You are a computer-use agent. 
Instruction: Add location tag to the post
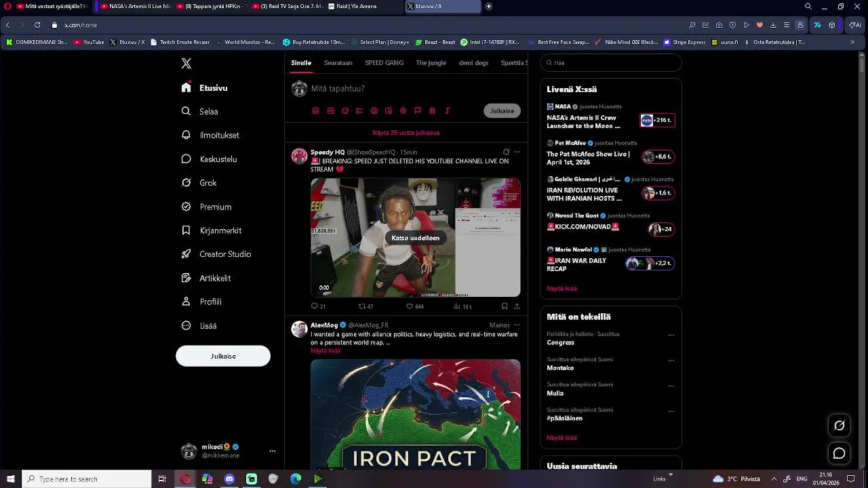coord(403,110)
